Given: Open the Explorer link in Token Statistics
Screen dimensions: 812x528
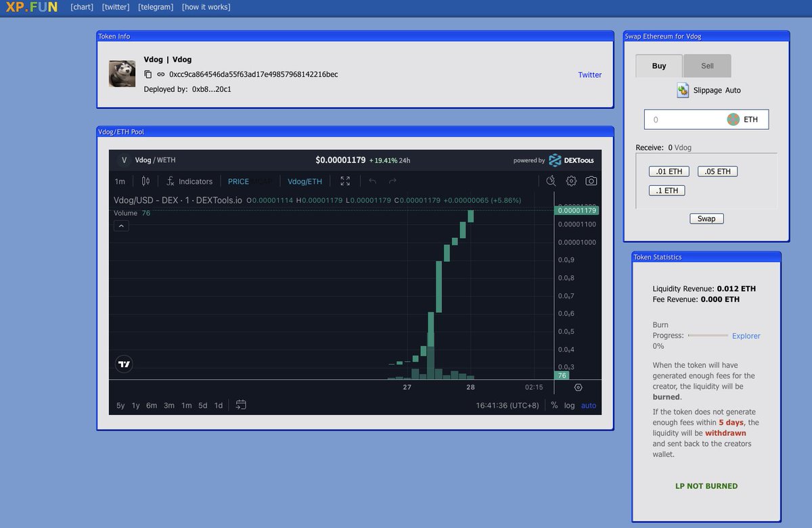Looking at the screenshot, I should click(x=746, y=336).
